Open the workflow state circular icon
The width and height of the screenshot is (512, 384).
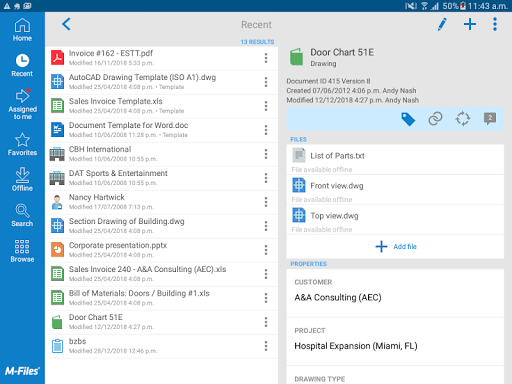coord(463,119)
